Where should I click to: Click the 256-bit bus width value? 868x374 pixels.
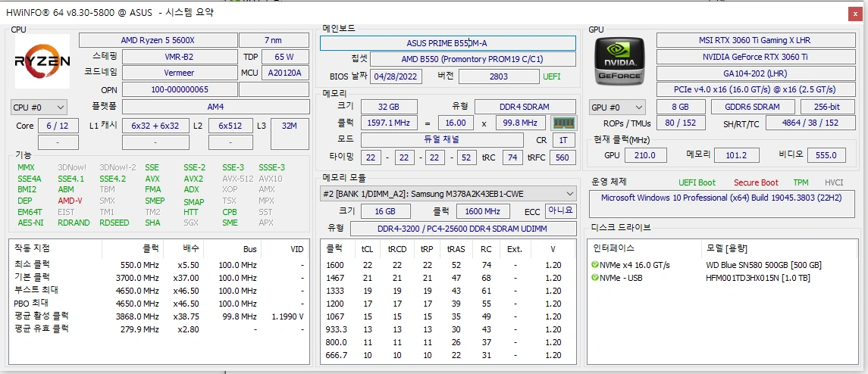[826, 107]
